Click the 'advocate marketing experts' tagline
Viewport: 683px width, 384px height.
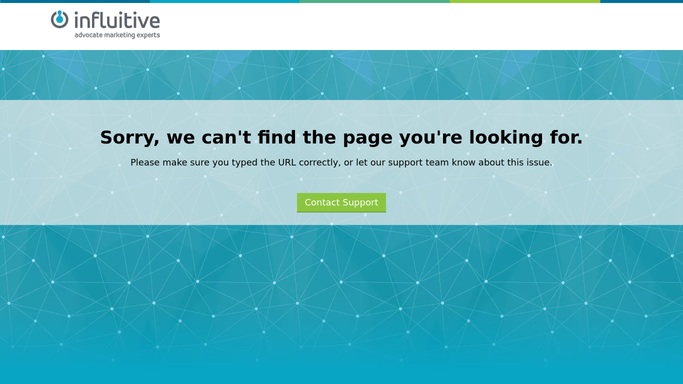(117, 35)
